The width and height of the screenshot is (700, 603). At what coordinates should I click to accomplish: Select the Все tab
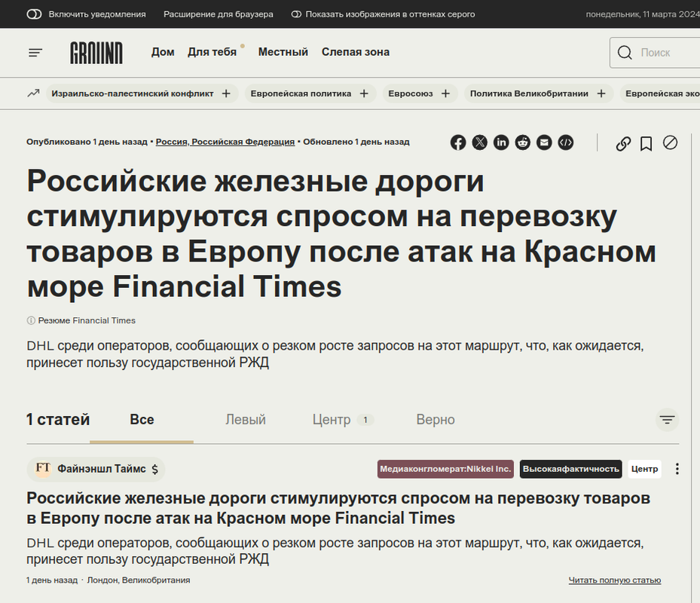(x=142, y=420)
